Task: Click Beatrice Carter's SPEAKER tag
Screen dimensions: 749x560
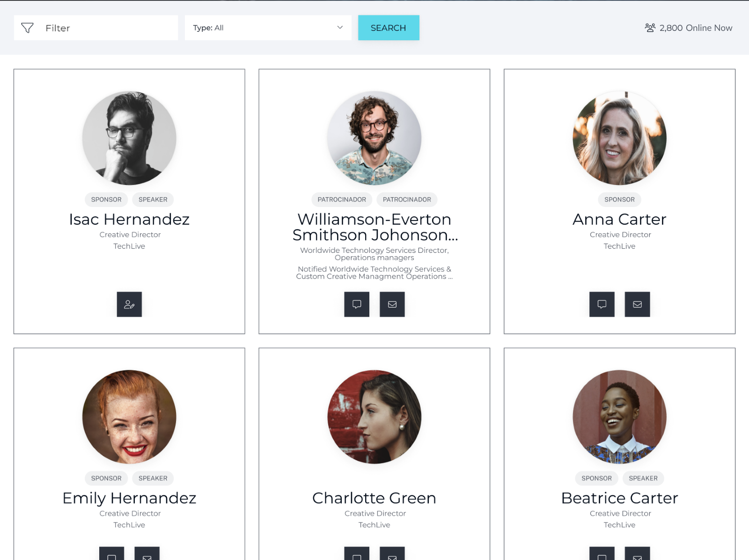Action: [643, 478]
